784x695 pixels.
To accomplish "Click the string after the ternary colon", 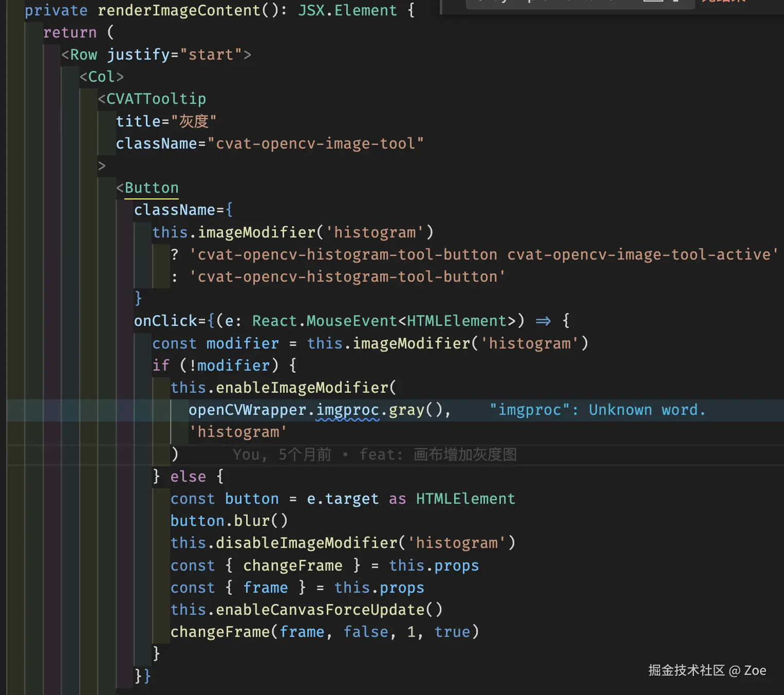I will point(347,277).
